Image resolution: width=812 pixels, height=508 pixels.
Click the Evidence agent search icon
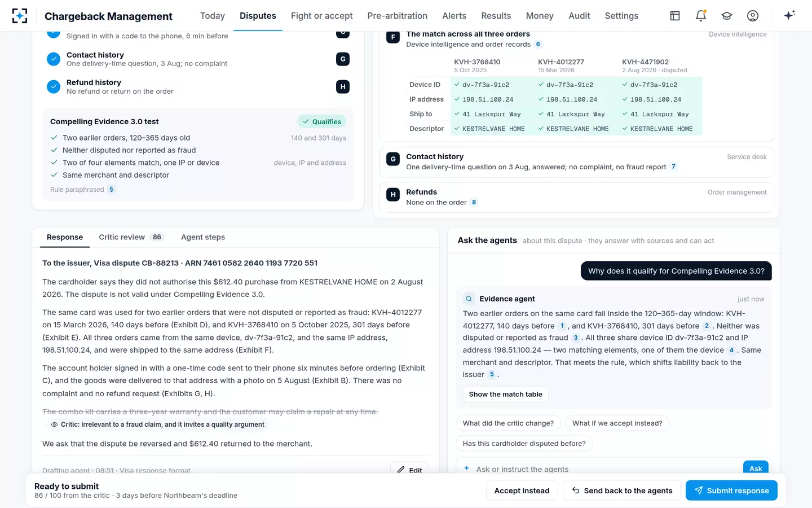(469, 299)
